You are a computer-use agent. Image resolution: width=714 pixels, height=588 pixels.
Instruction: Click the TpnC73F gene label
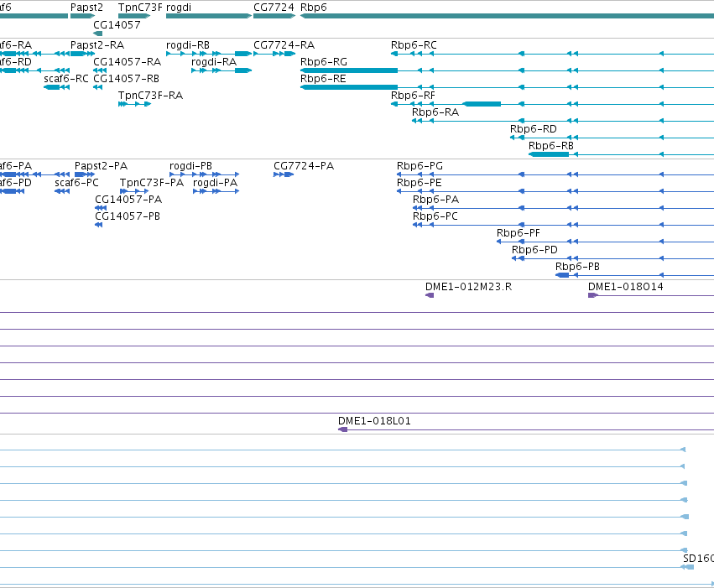(140, 8)
